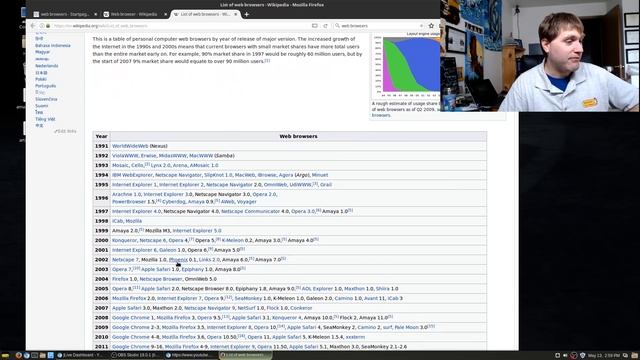The image size is (640, 360).
Task: Open the Tiếng Việt language link
Action: tap(45, 119)
